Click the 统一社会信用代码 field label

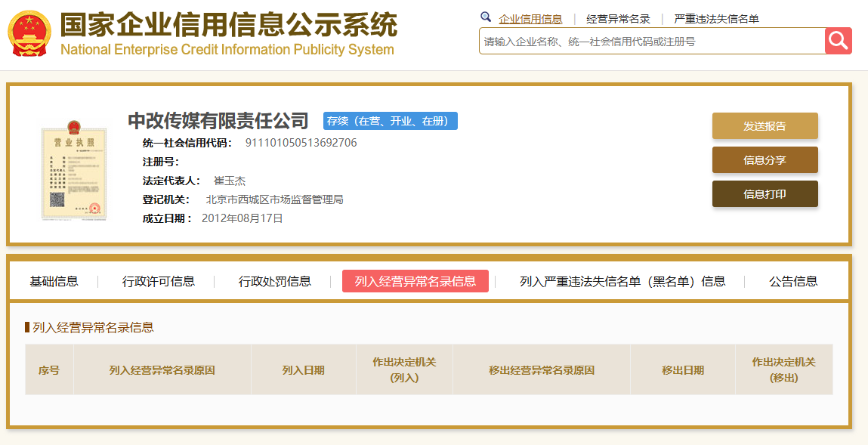point(187,143)
